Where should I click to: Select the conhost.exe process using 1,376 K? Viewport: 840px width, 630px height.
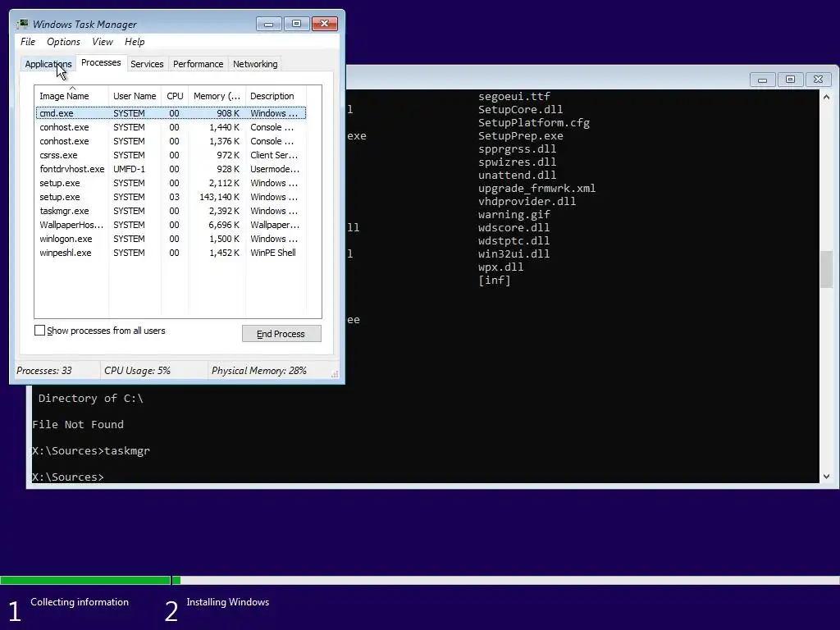[171, 141]
